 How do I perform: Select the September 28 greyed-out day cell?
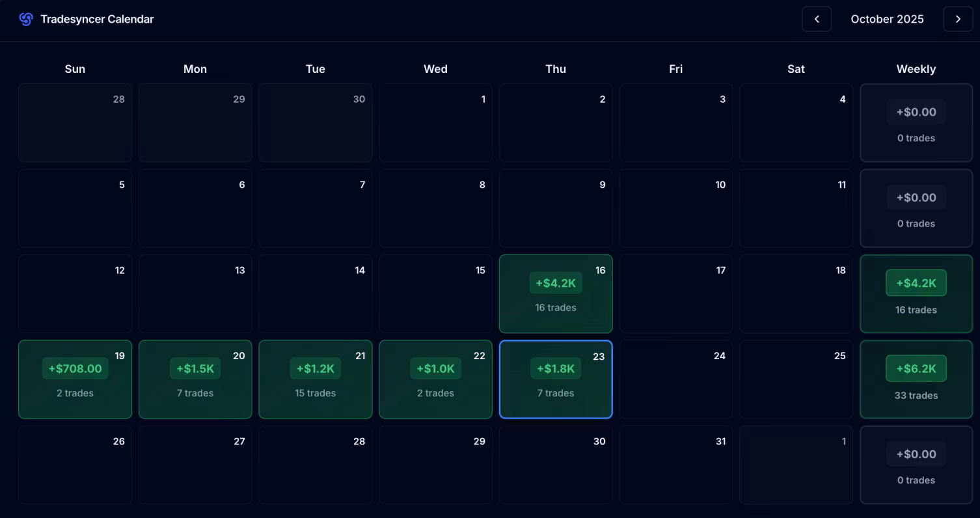coord(75,123)
